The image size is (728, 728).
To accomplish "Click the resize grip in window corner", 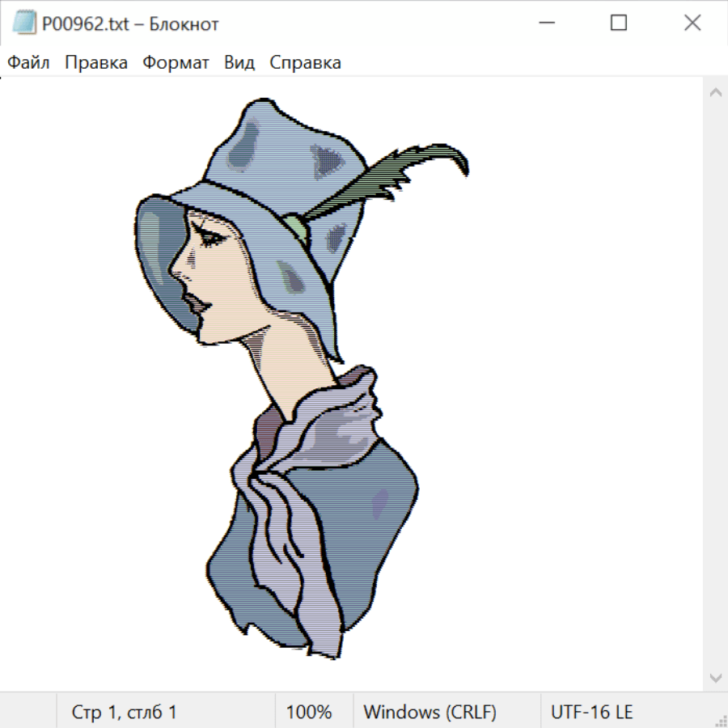I will 720,720.
